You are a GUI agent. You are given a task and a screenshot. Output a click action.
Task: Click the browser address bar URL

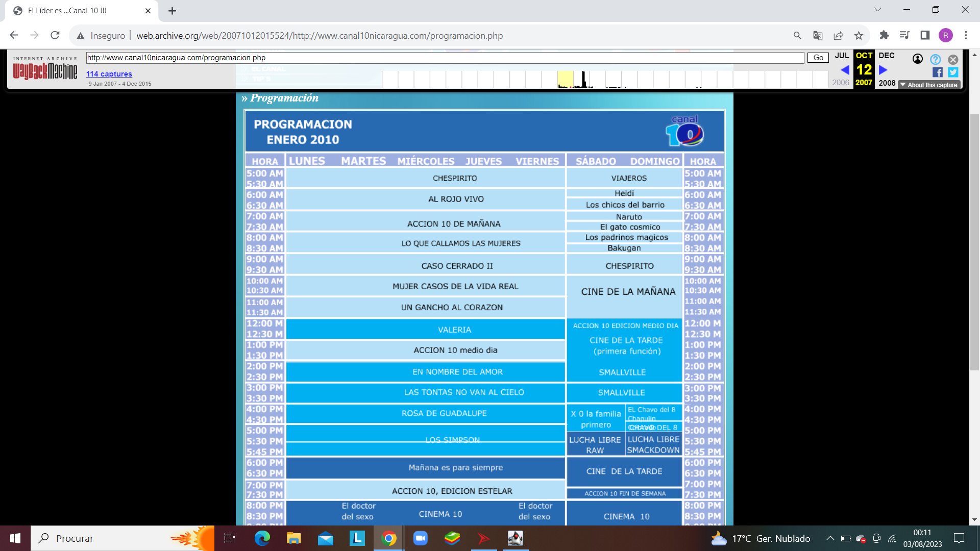(x=320, y=36)
